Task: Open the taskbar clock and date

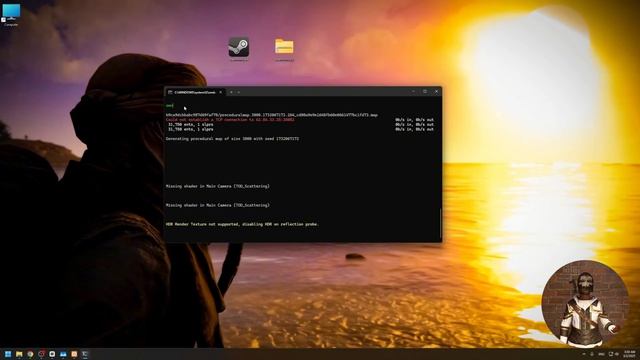Action: pos(629,354)
